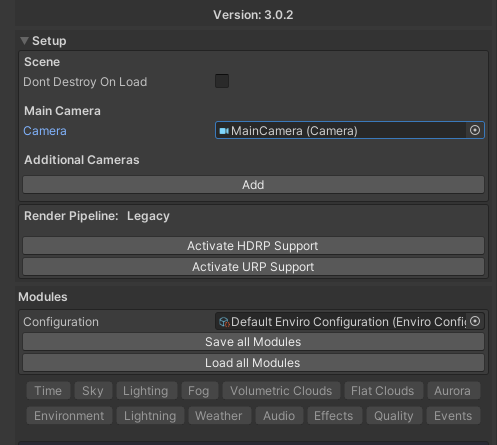Activate URP Support
The image size is (497, 445).
tap(253, 267)
